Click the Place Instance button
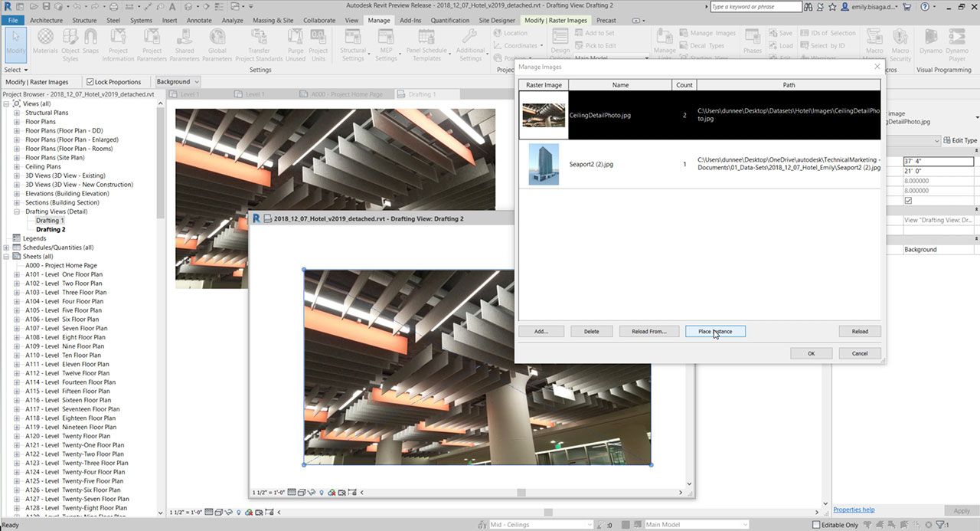This screenshot has width=980, height=531. (x=715, y=331)
